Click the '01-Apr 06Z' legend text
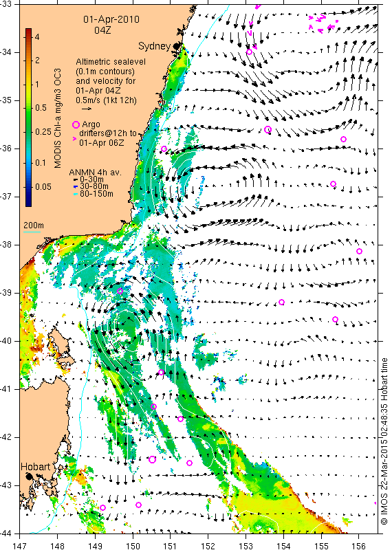 point(101,143)
